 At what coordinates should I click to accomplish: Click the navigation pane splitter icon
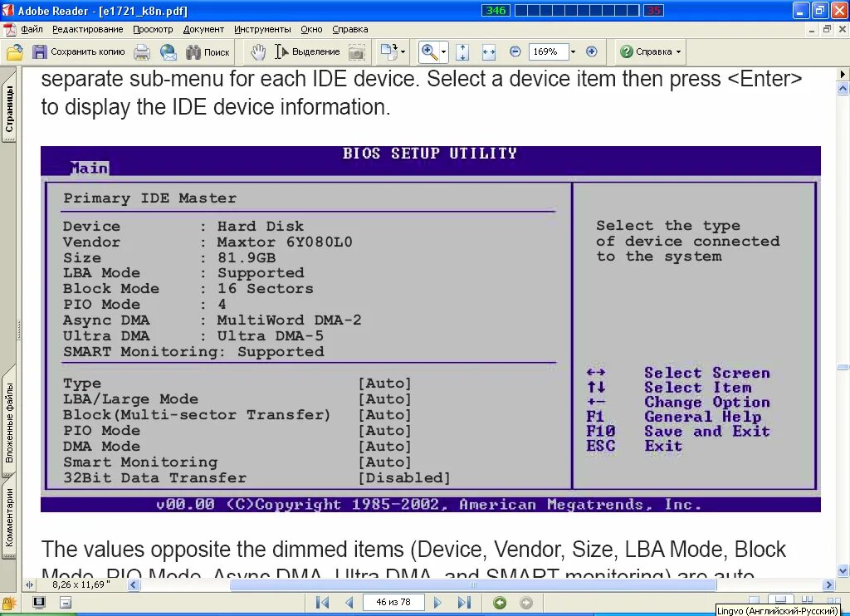pos(29,585)
